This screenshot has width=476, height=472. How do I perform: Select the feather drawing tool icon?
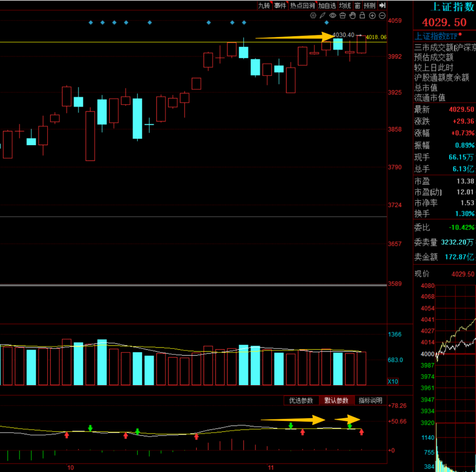tap(323, 15)
